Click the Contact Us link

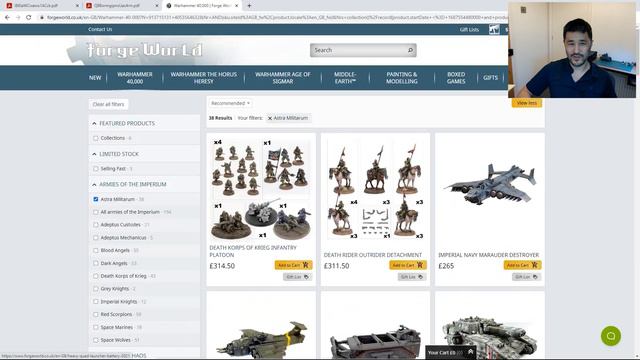(100, 29)
